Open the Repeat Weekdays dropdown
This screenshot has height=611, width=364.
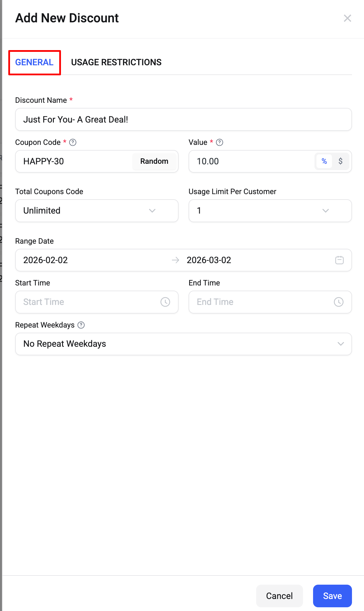pos(183,344)
